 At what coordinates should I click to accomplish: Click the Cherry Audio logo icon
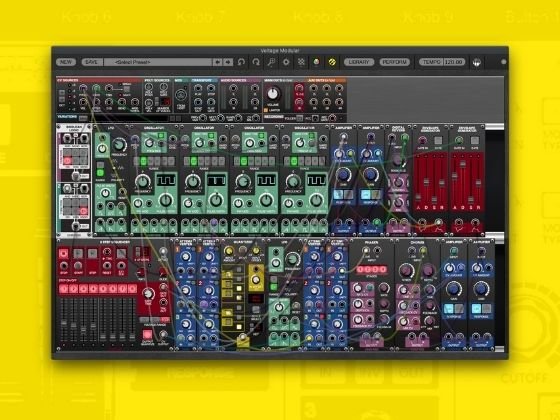477,62
